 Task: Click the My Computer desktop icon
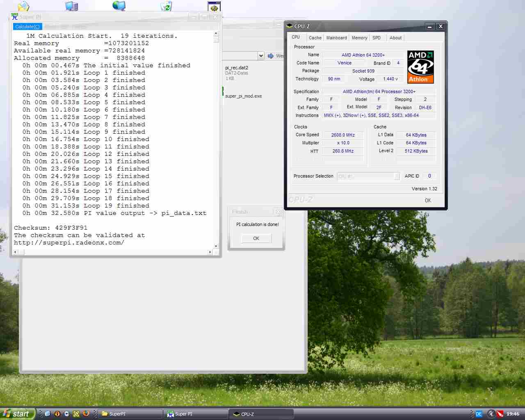tap(71, 6)
